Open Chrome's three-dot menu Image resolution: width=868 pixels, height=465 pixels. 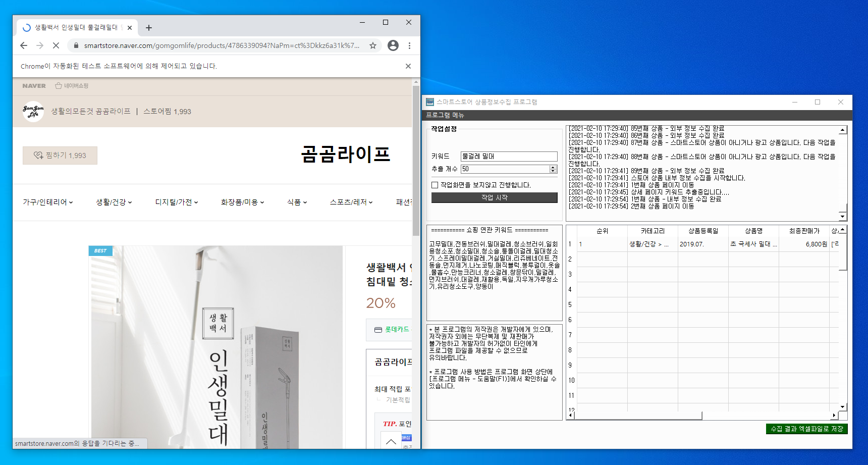click(x=409, y=45)
